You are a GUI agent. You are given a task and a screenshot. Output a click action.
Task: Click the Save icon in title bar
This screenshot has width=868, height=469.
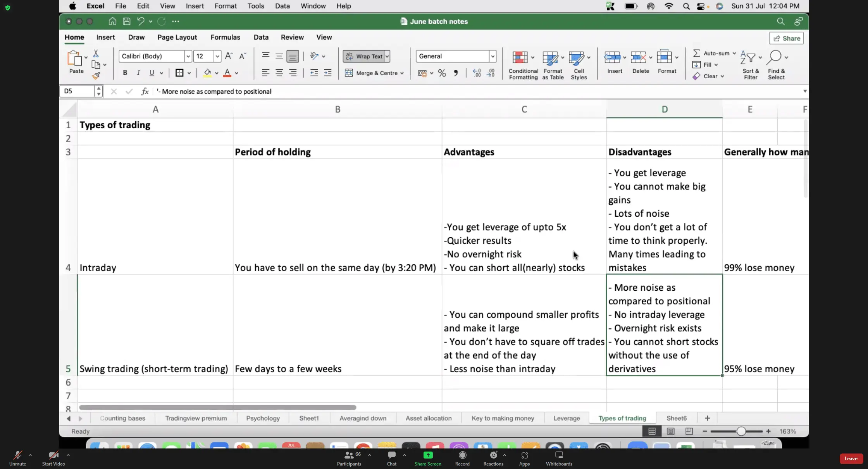coord(126,21)
